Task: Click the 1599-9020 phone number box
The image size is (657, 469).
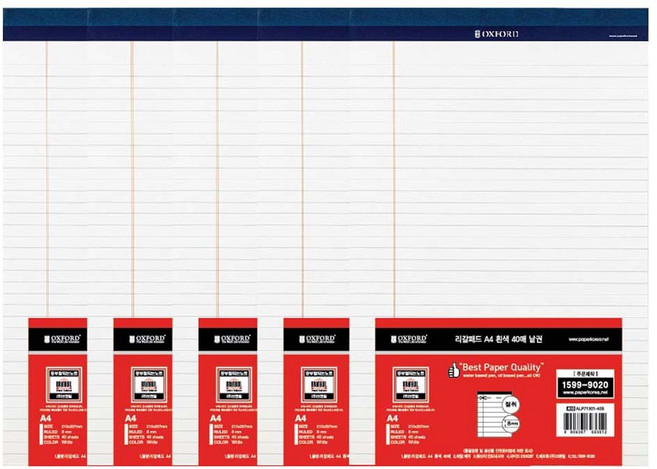Action: pos(585,384)
